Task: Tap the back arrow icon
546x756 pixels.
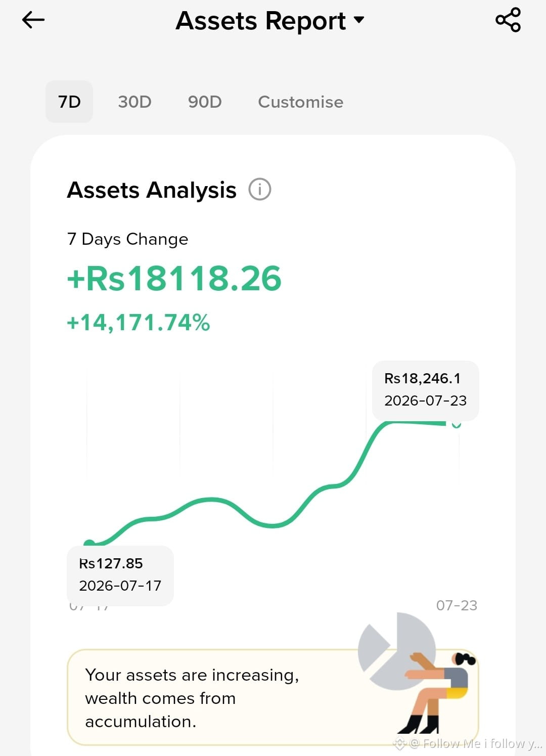Action: pyautogui.click(x=33, y=20)
